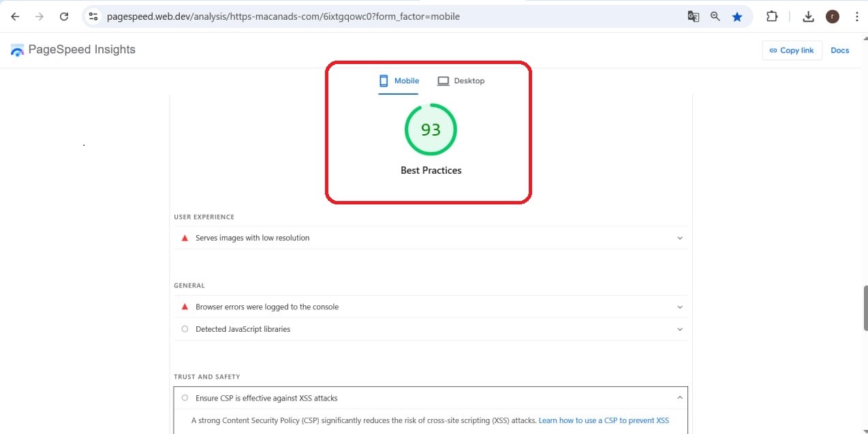Image resolution: width=868 pixels, height=434 pixels.
Task: Select the Mobile analysis tab
Action: pos(399,80)
